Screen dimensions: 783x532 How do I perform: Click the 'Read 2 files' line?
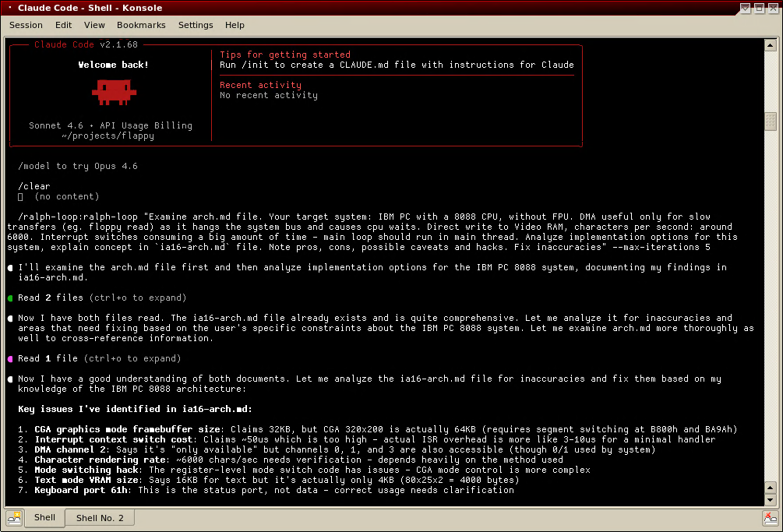pyautogui.click(x=102, y=298)
